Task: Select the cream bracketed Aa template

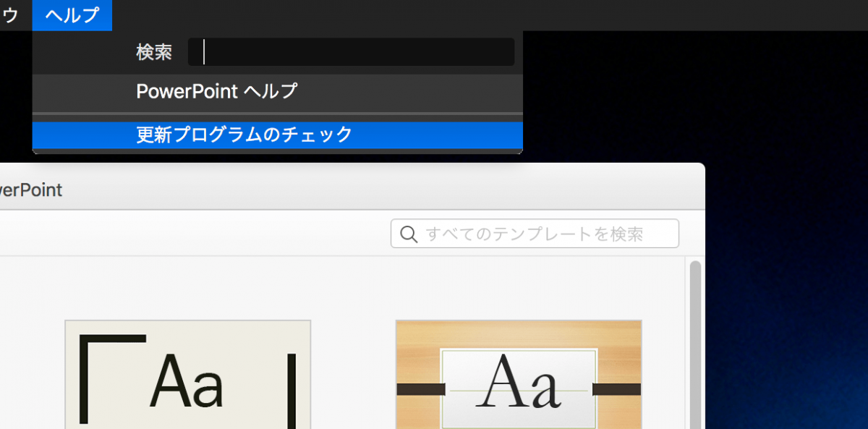Action: point(187,376)
